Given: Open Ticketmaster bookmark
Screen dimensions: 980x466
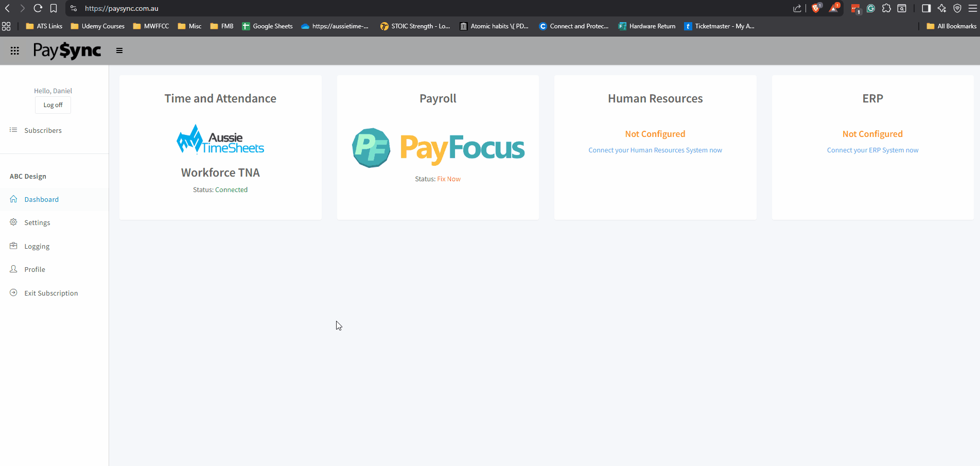Looking at the screenshot, I should (720, 26).
